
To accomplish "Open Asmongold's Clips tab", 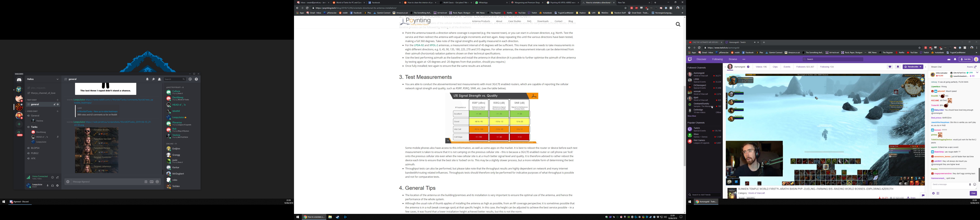I will (775, 67).
